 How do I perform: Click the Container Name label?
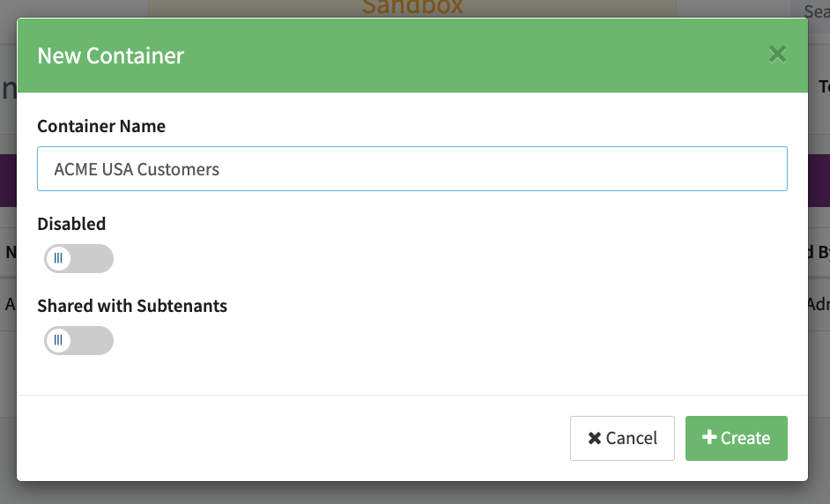pos(101,126)
